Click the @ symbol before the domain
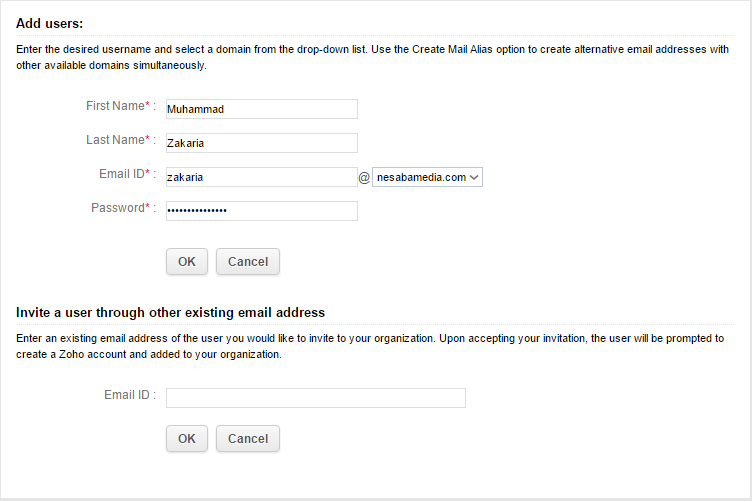 coord(364,177)
